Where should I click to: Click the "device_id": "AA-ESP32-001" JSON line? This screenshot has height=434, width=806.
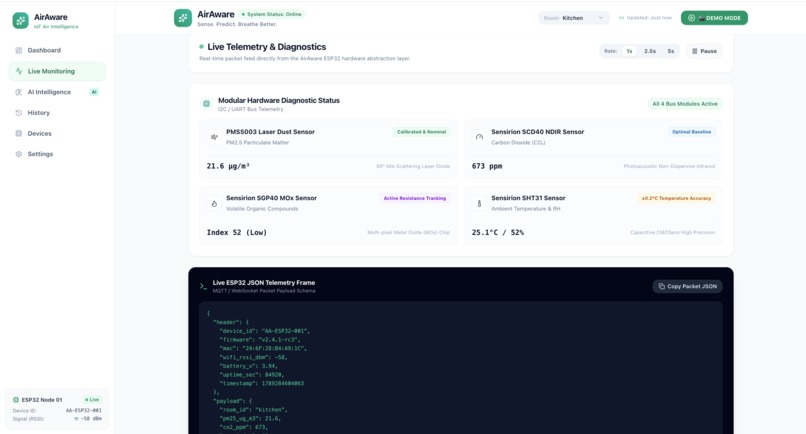(265, 331)
